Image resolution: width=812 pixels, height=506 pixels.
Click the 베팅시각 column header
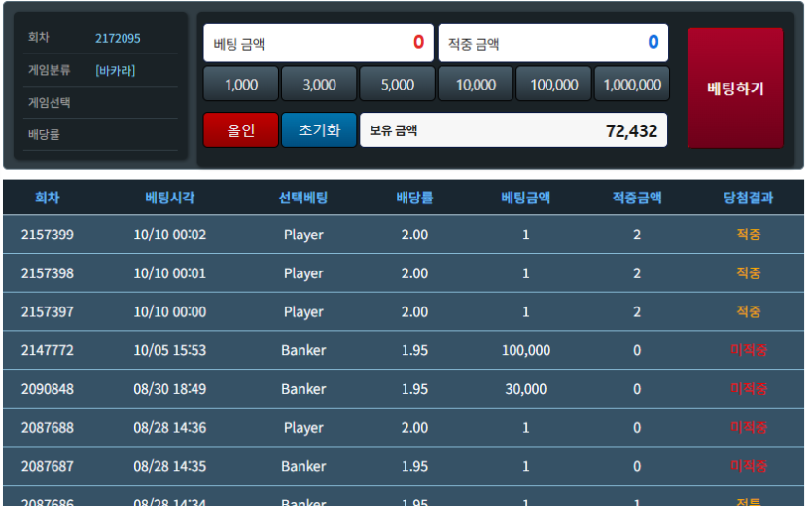(170, 198)
